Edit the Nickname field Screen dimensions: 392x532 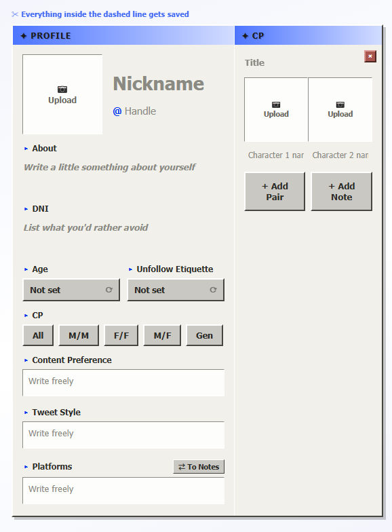(159, 83)
